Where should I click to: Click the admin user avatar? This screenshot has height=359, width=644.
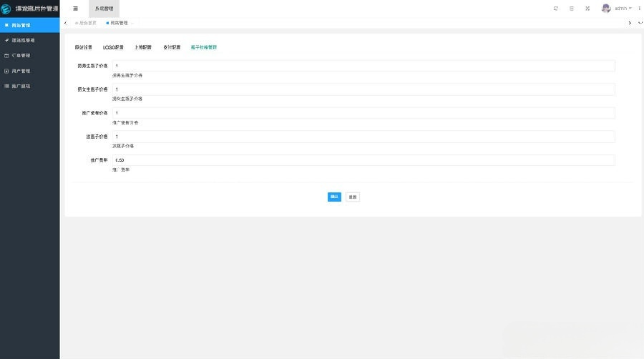pos(606,9)
